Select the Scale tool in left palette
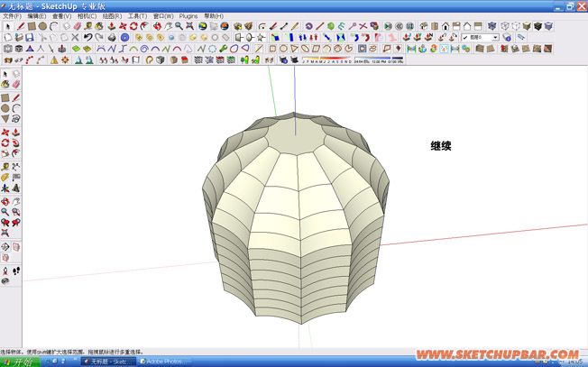The width and height of the screenshot is (588, 367). coord(5,153)
